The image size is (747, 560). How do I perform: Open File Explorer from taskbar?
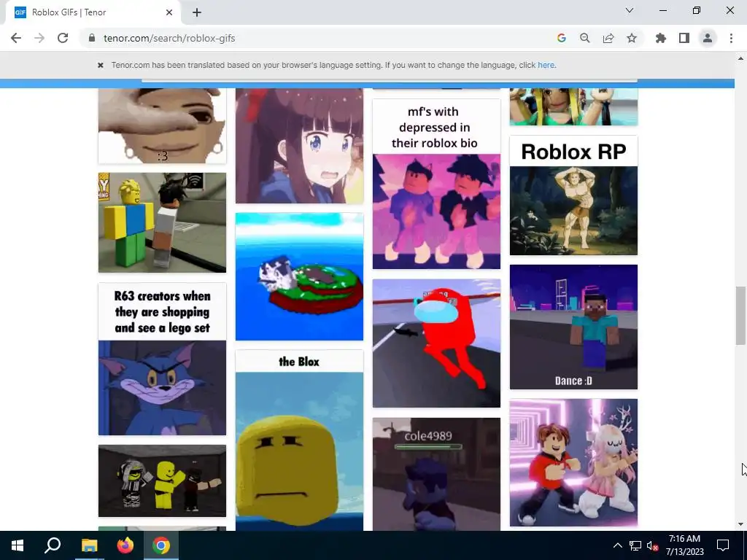89,545
